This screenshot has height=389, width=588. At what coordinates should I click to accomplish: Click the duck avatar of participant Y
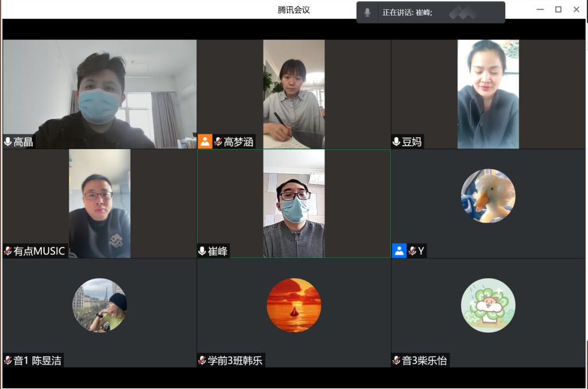[488, 196]
